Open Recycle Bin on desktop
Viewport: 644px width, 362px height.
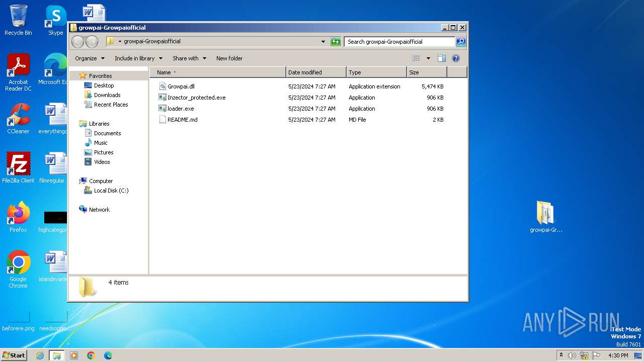[18, 20]
